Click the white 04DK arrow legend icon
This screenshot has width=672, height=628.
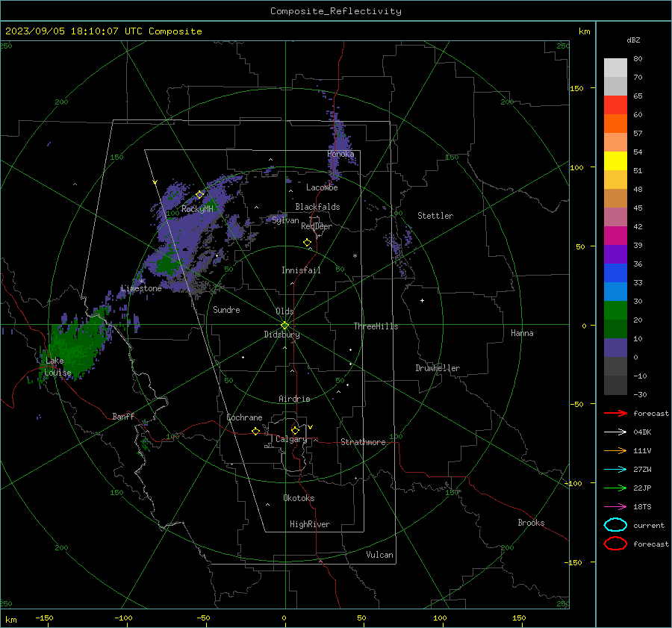click(x=615, y=432)
